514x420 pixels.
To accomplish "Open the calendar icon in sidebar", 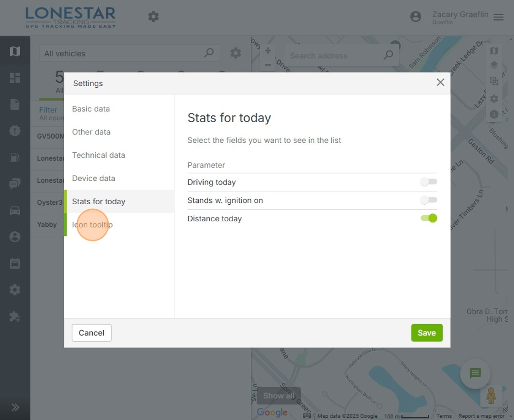I will [15, 263].
